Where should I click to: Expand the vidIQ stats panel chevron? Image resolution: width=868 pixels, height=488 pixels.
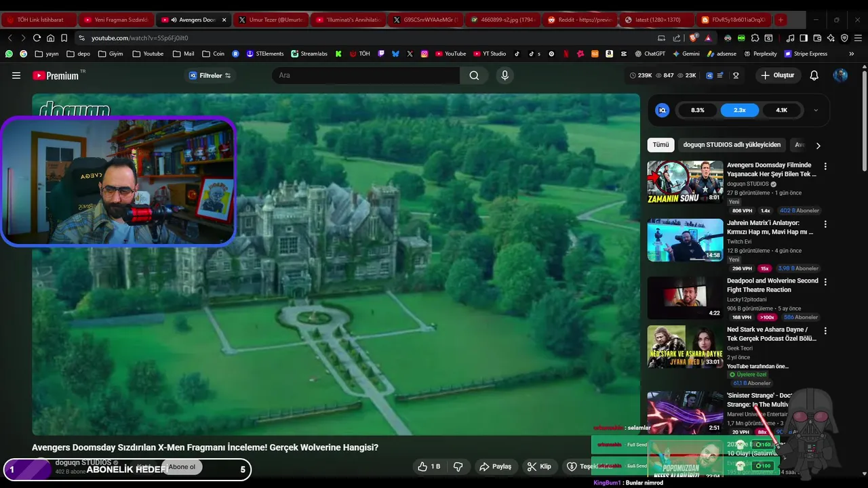816,110
